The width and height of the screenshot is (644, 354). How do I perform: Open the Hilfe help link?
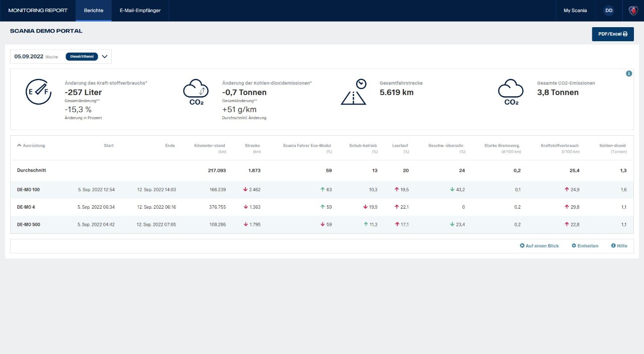(x=619, y=246)
